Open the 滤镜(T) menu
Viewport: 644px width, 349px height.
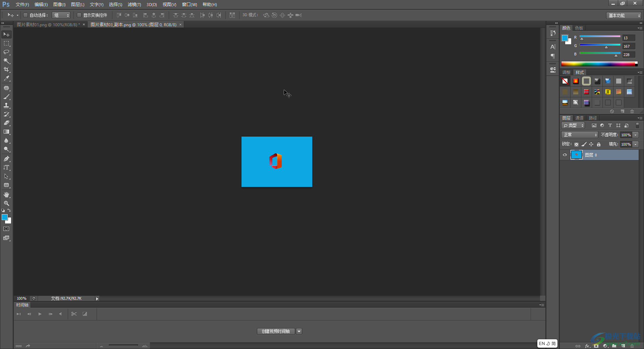[134, 5]
